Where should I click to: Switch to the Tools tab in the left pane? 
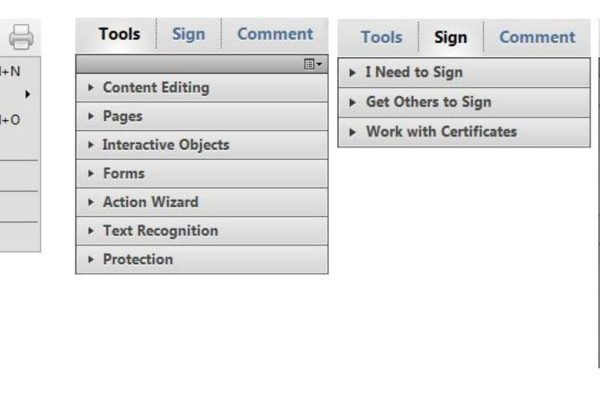tap(119, 34)
